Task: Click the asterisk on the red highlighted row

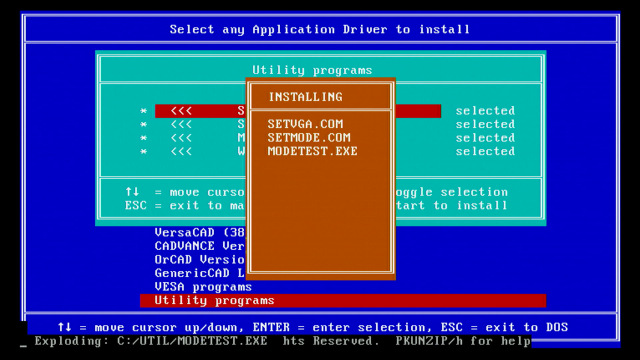Action: pyautogui.click(x=143, y=111)
